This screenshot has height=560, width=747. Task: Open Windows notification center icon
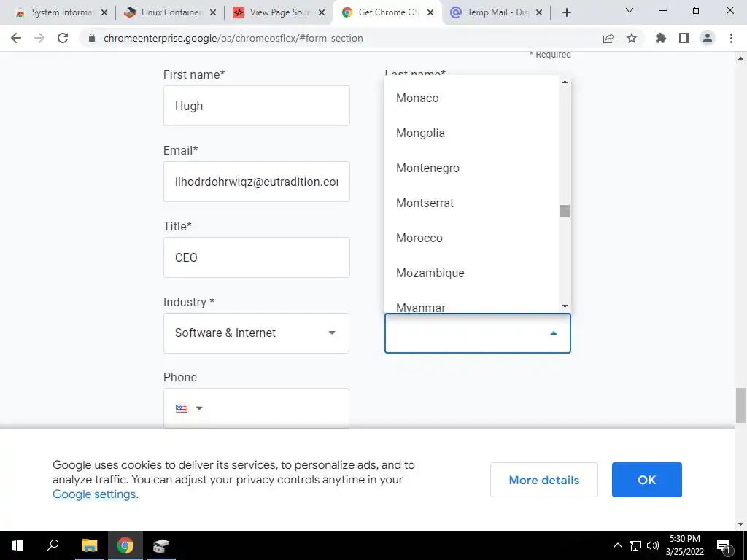pos(723,545)
